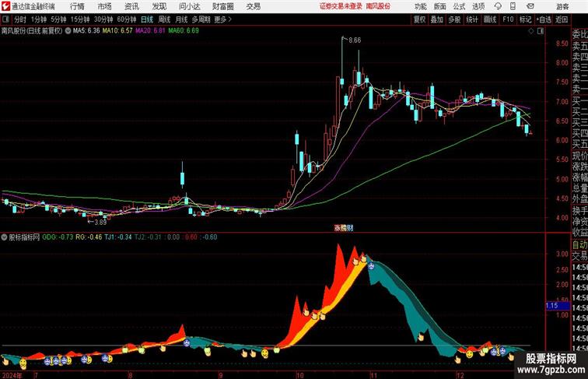Open the mail message icon
The width and height of the screenshot is (588, 379).
click(530, 6)
